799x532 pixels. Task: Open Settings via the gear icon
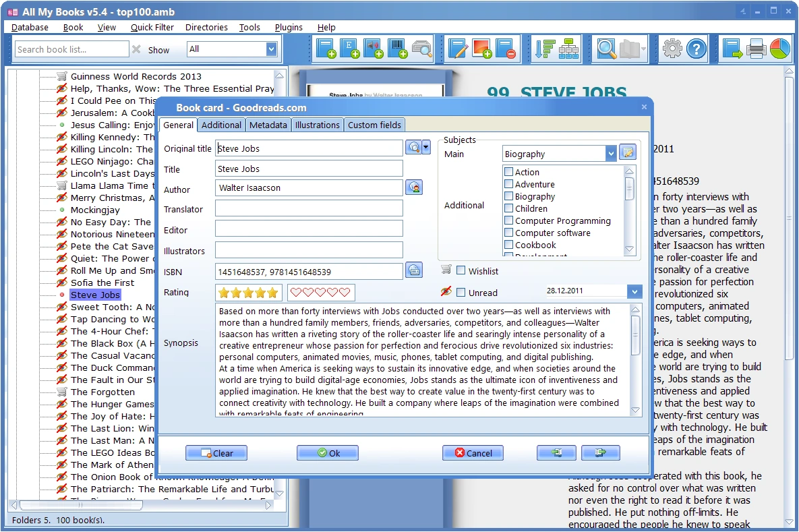coord(672,49)
